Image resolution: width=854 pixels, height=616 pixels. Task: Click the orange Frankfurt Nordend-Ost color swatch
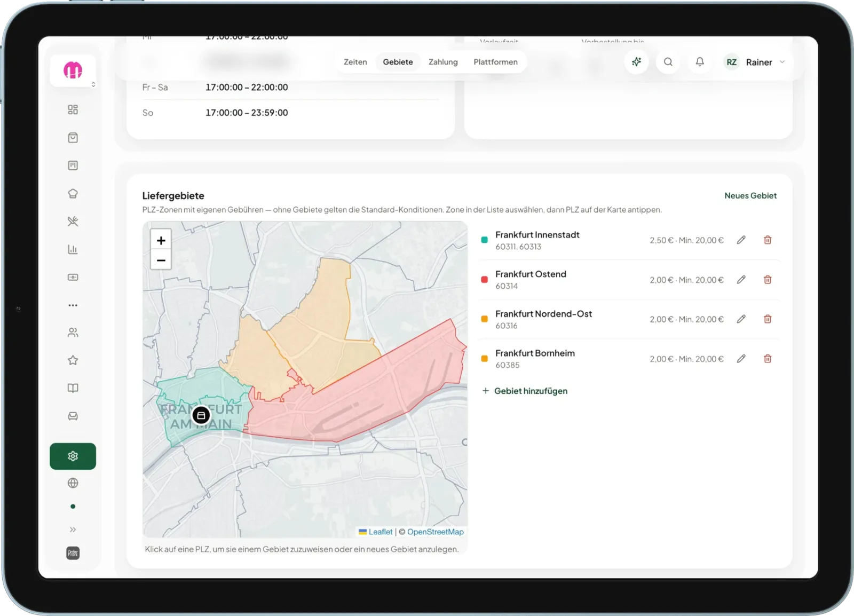pos(485,319)
